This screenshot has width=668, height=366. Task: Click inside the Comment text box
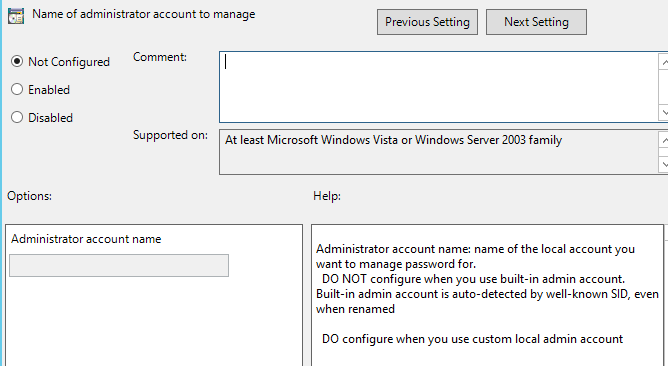[439, 87]
